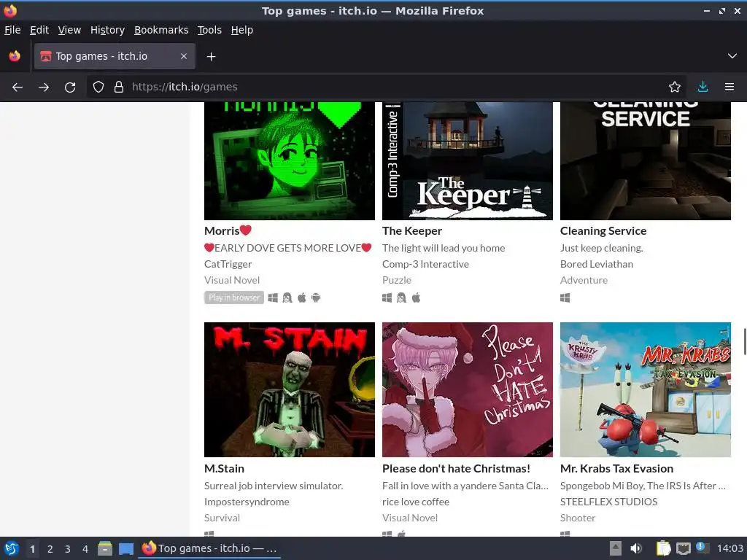
Task: Open tracking protection shield icon
Action: [98, 87]
